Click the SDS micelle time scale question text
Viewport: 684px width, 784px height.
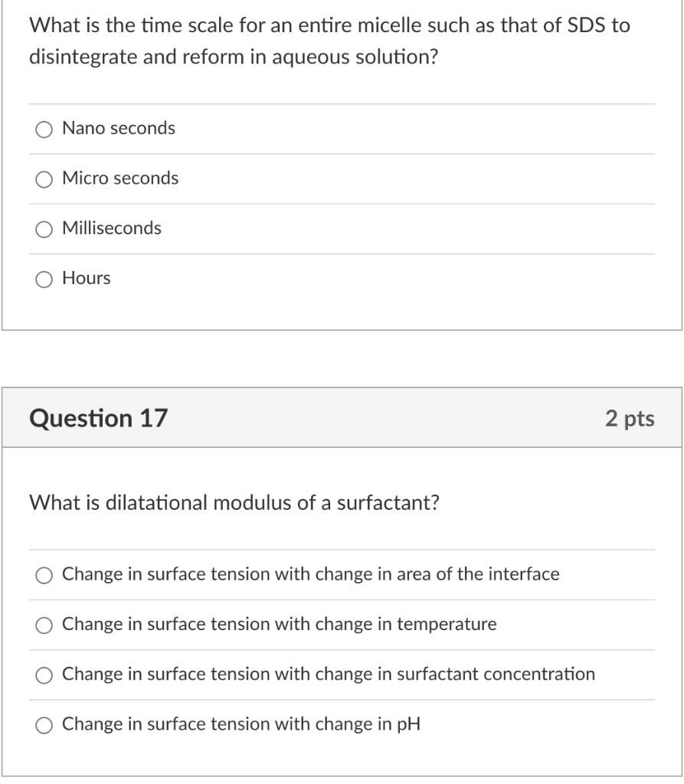(329, 41)
